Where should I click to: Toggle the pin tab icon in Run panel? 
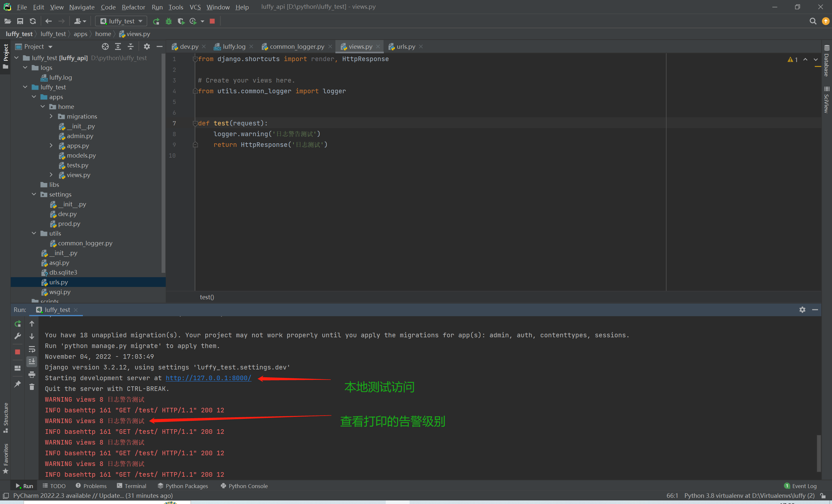click(18, 384)
